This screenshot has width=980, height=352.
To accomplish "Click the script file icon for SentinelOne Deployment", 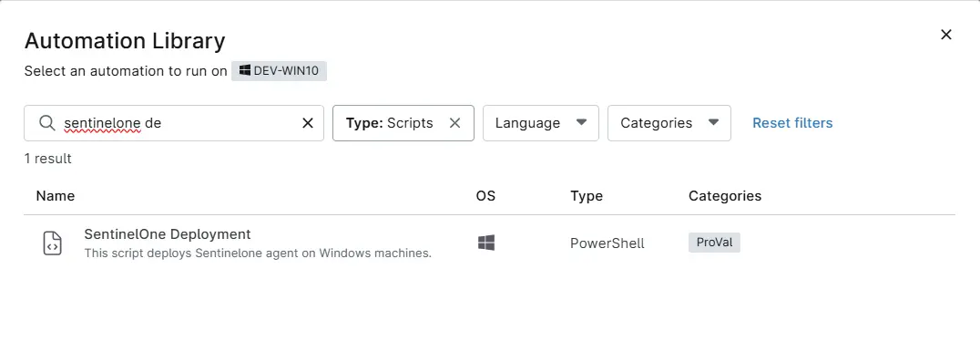I will coord(53,243).
